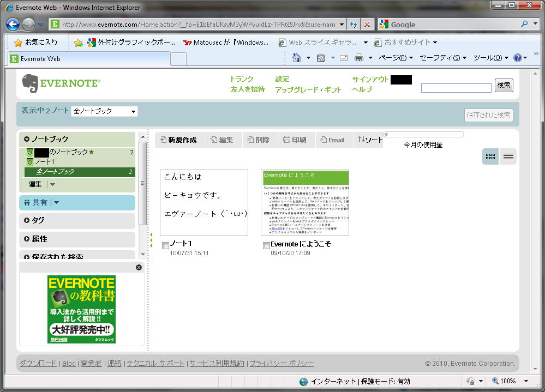Click the 保存された検索 button
This screenshot has width=545, height=392.
488,115
